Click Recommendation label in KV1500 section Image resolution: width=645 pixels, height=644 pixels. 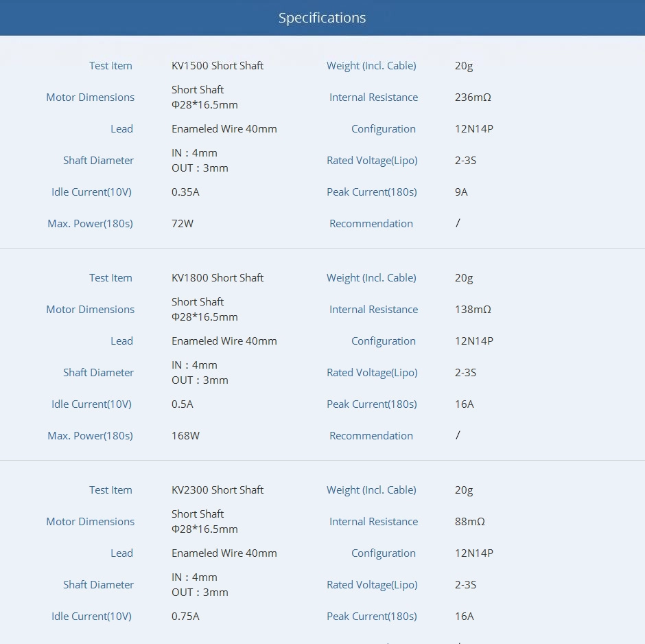click(371, 224)
